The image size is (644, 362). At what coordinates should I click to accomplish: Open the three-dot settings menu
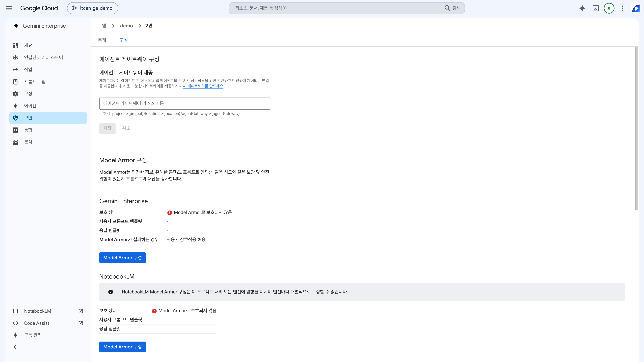[623, 8]
